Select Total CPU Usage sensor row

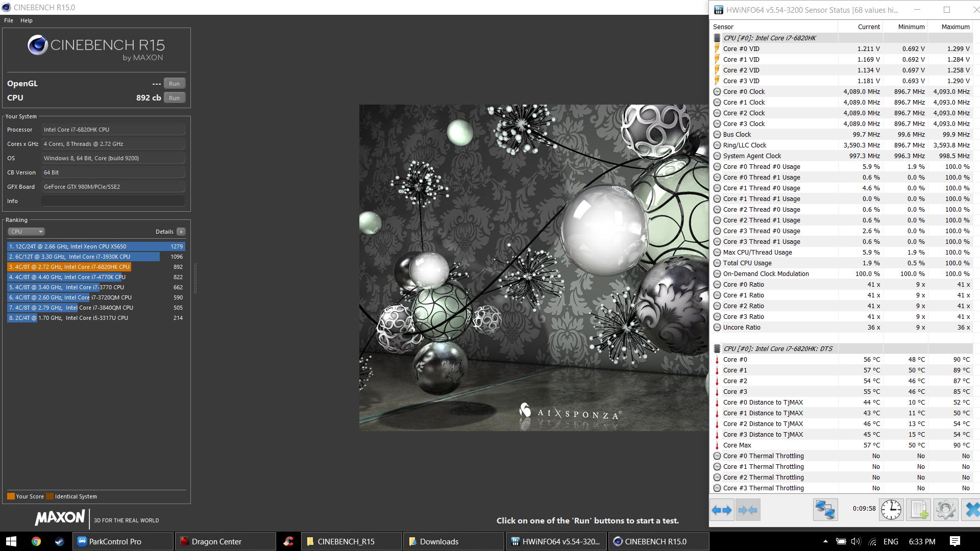pyautogui.click(x=842, y=263)
